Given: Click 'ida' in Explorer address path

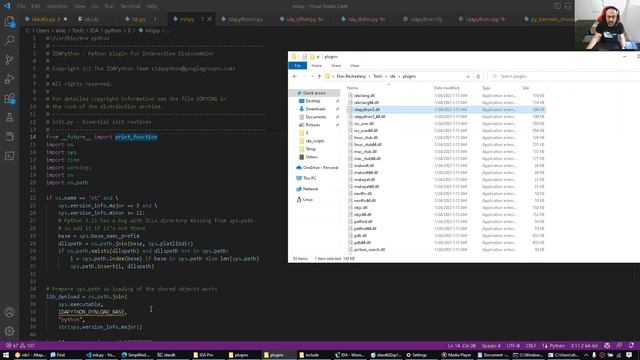Looking at the screenshot, I should [392, 76].
